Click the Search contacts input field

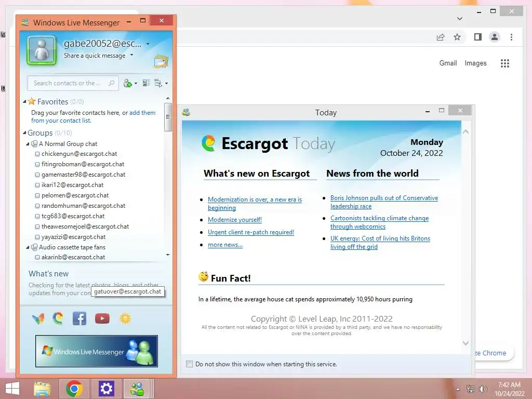pyautogui.click(x=73, y=83)
